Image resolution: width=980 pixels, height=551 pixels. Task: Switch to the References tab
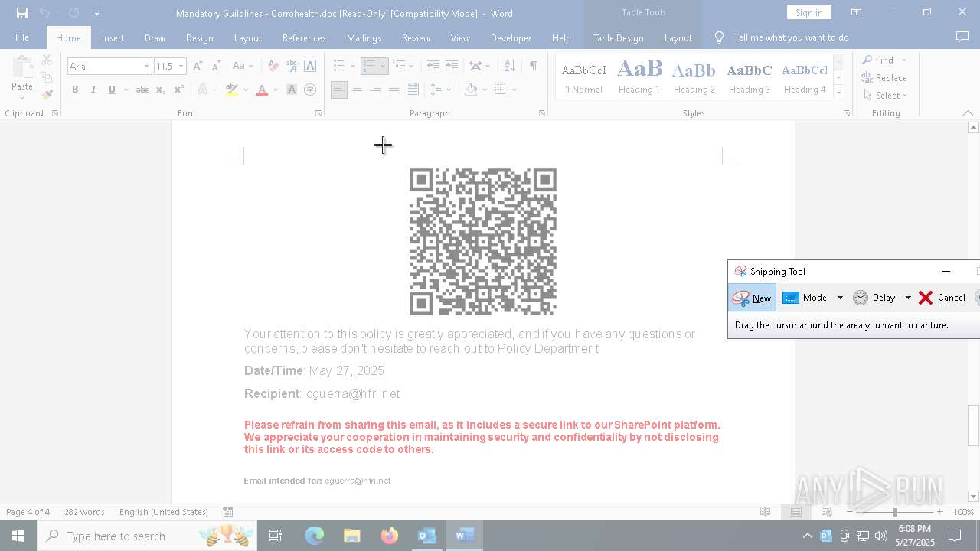coord(304,37)
